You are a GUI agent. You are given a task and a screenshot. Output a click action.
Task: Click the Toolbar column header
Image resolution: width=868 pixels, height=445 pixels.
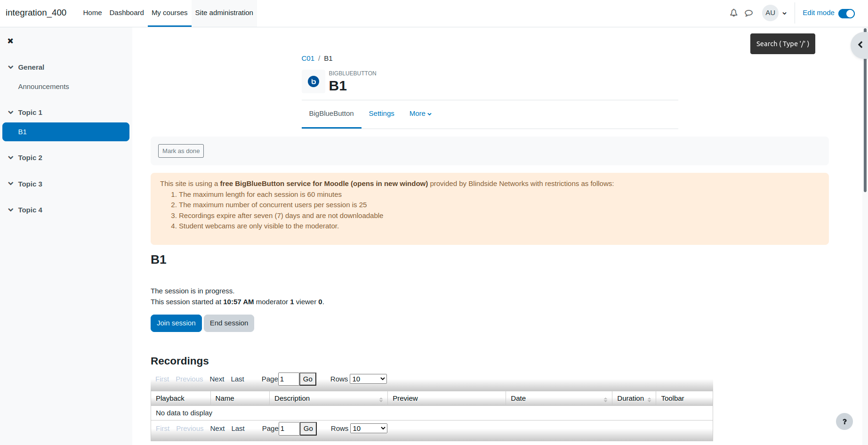[x=684, y=398]
